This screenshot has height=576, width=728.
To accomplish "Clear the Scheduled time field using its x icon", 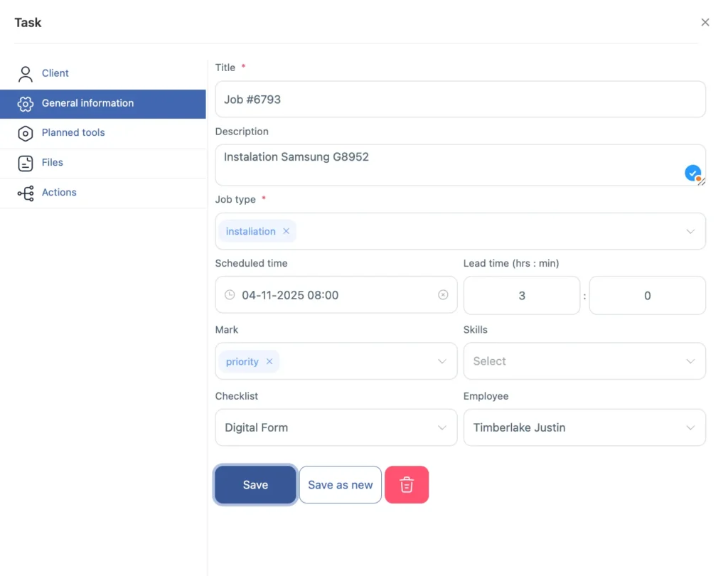I will (x=444, y=295).
